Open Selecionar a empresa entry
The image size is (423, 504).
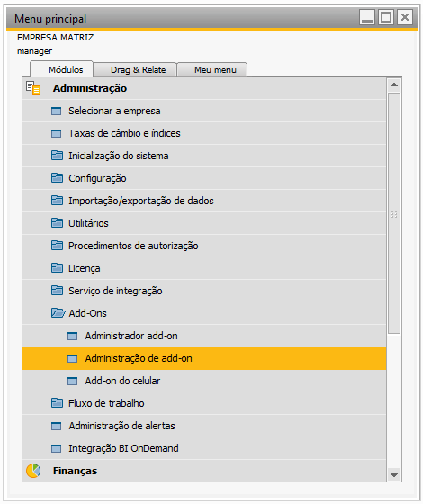pyautogui.click(x=114, y=111)
